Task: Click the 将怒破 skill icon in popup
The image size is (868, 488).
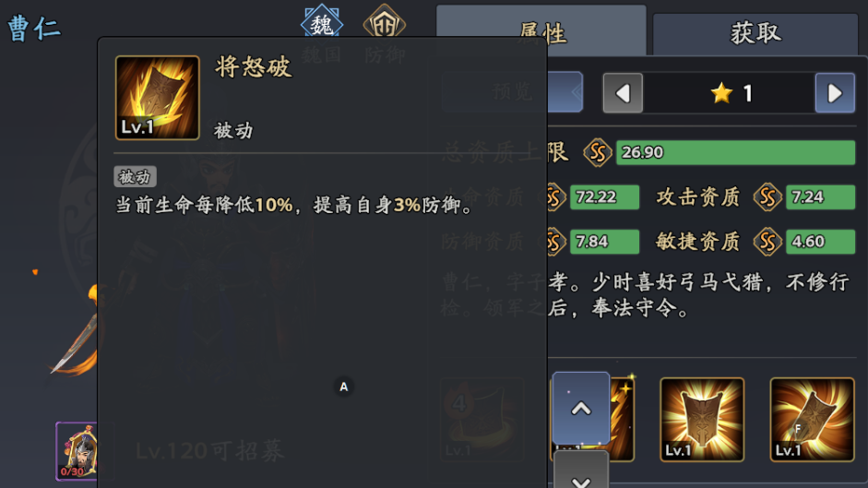Action: (157, 98)
